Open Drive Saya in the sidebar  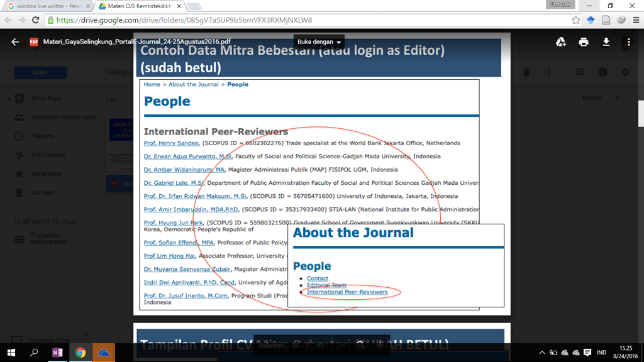click(x=46, y=99)
